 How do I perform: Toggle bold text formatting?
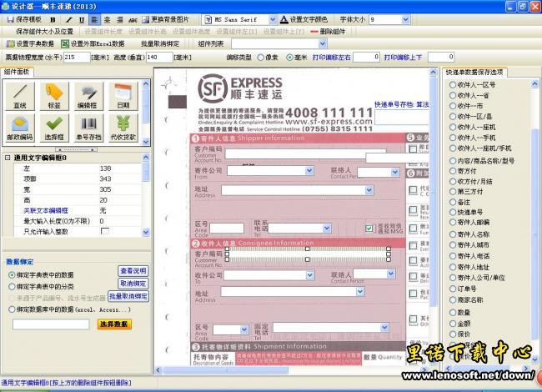click(x=53, y=20)
